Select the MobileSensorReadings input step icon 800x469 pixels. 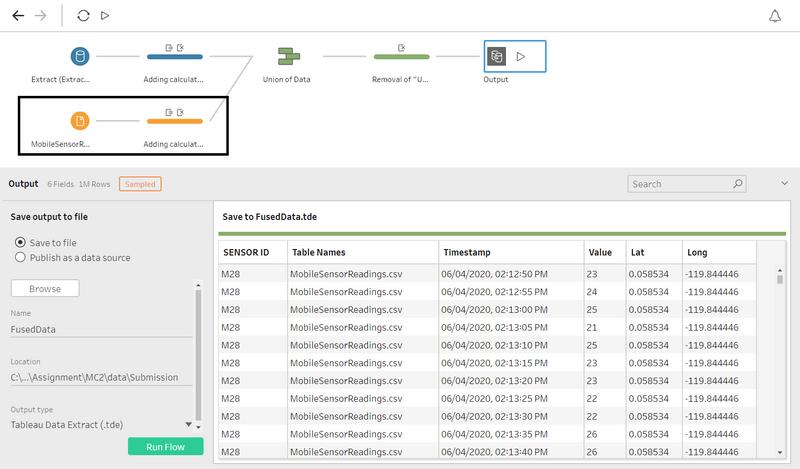pos(80,121)
